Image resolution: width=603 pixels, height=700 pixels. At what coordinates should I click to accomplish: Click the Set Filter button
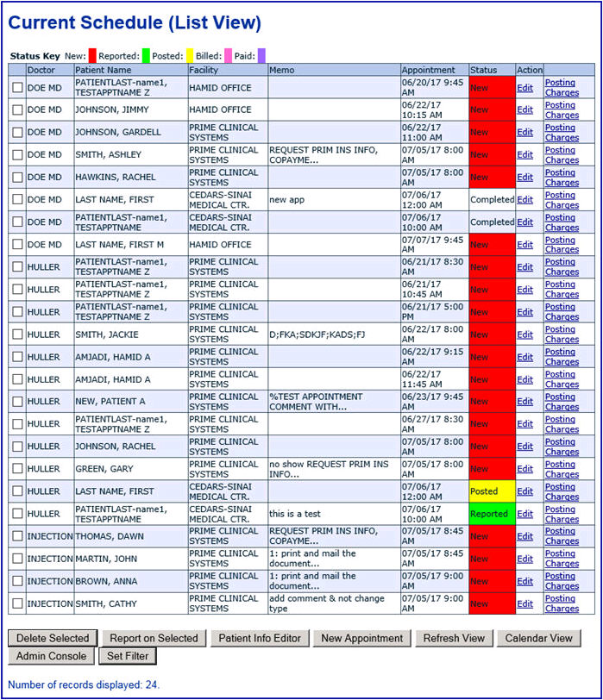128,656
